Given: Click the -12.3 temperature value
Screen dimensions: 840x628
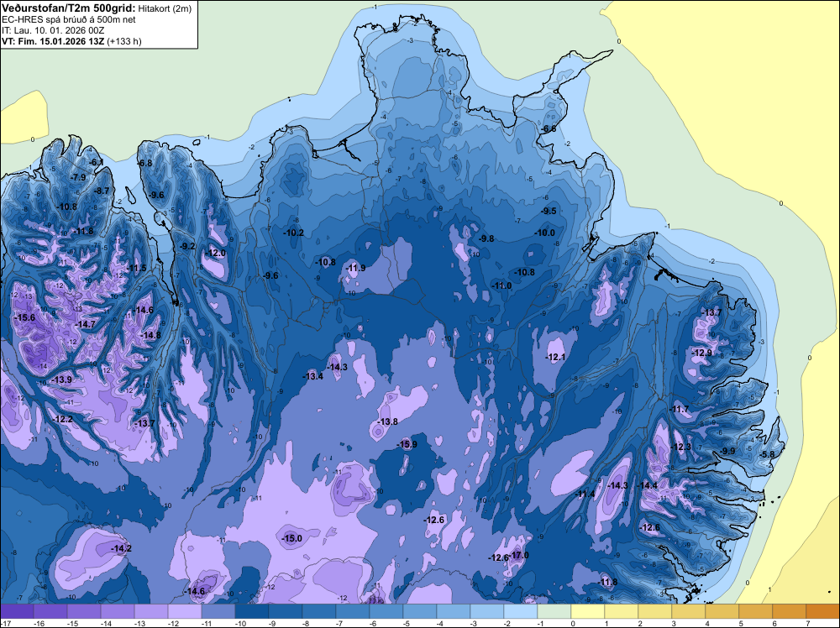Looking at the screenshot, I should (681, 447).
